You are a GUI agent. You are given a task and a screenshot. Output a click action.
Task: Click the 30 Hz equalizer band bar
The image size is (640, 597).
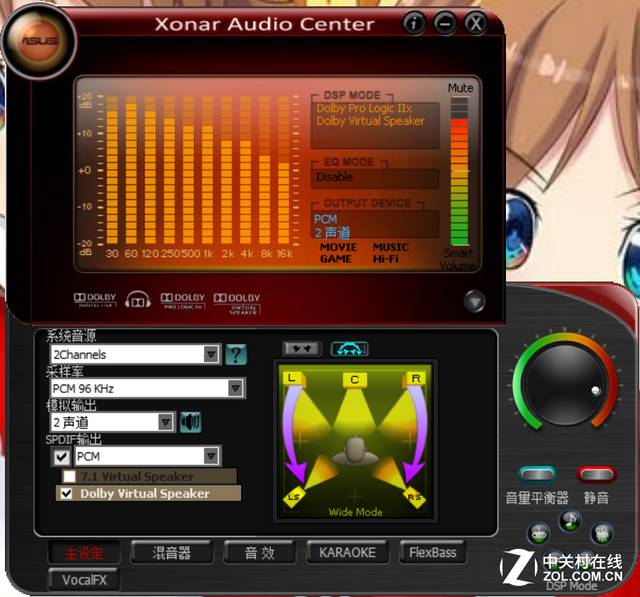tap(112, 170)
